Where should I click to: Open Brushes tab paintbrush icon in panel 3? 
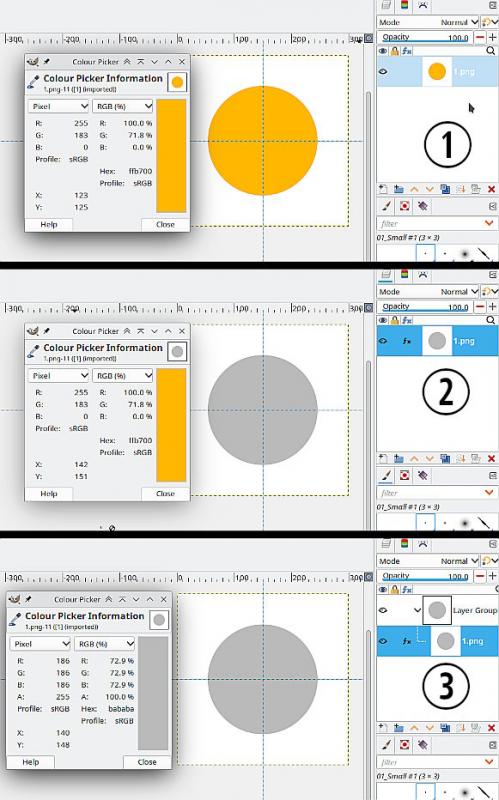(386, 745)
